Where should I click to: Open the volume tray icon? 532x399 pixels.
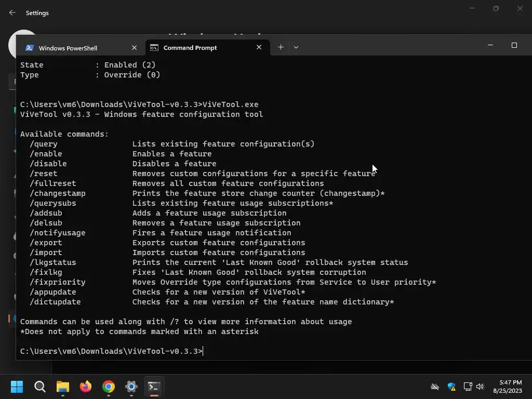tap(480, 387)
